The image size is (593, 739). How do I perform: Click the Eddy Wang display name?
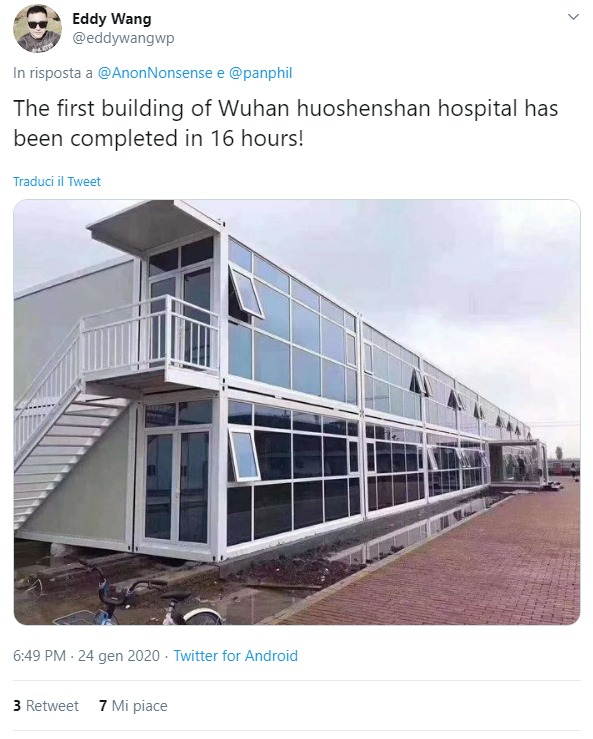(112, 19)
